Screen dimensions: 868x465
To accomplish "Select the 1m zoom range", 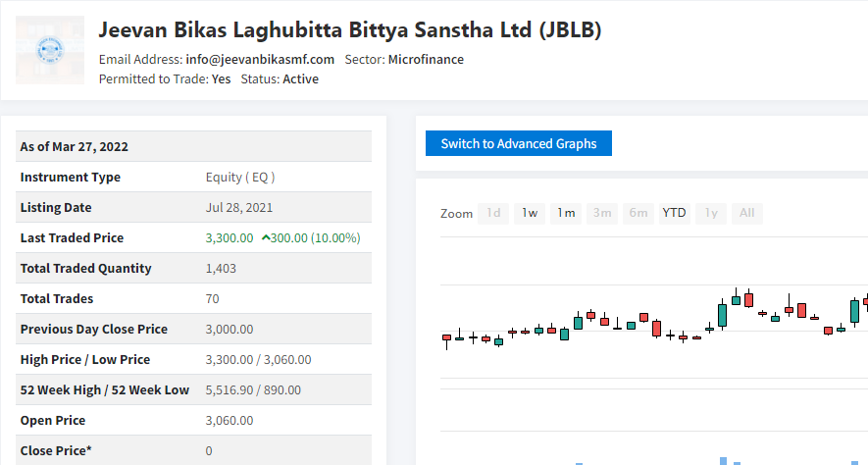I will click(566, 213).
